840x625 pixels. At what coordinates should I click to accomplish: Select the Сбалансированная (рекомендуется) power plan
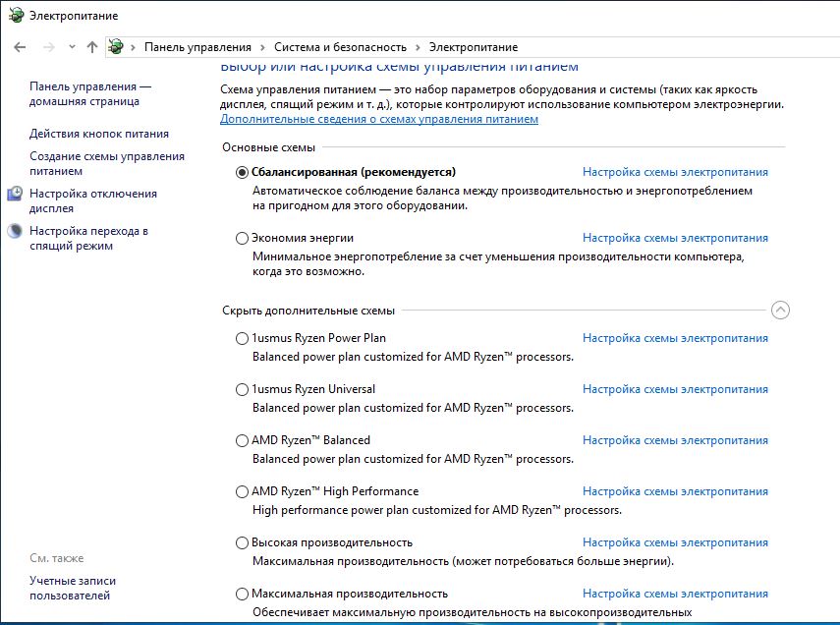243,172
